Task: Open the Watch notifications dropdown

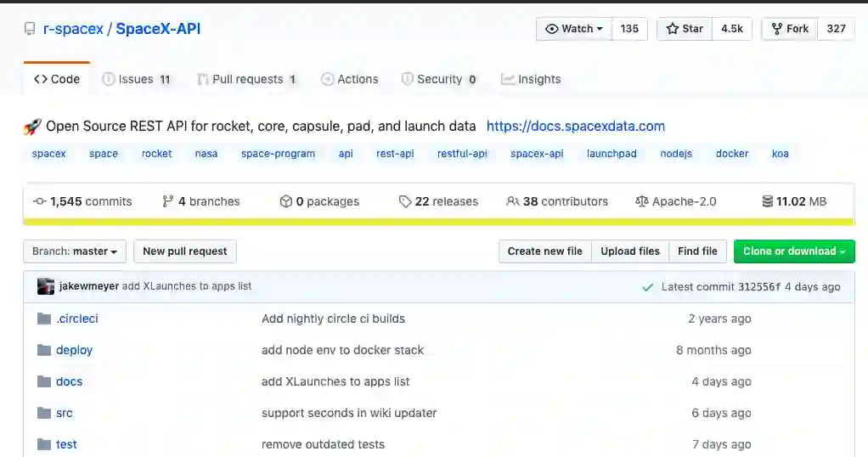Action: tap(574, 29)
